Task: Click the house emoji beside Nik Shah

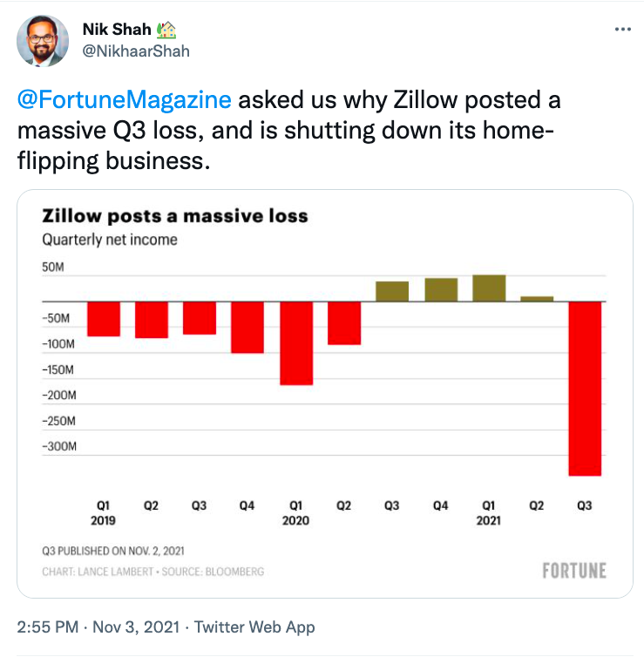Action: click(166, 30)
